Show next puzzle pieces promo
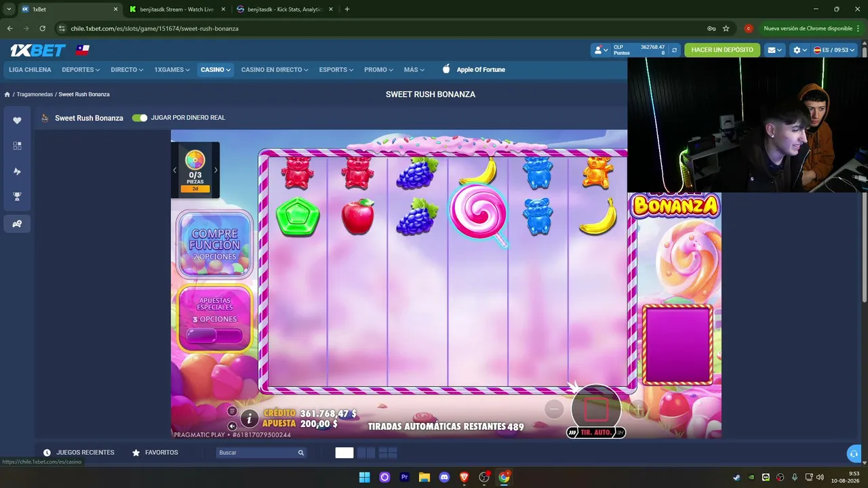This screenshot has height=488, width=868. point(216,170)
